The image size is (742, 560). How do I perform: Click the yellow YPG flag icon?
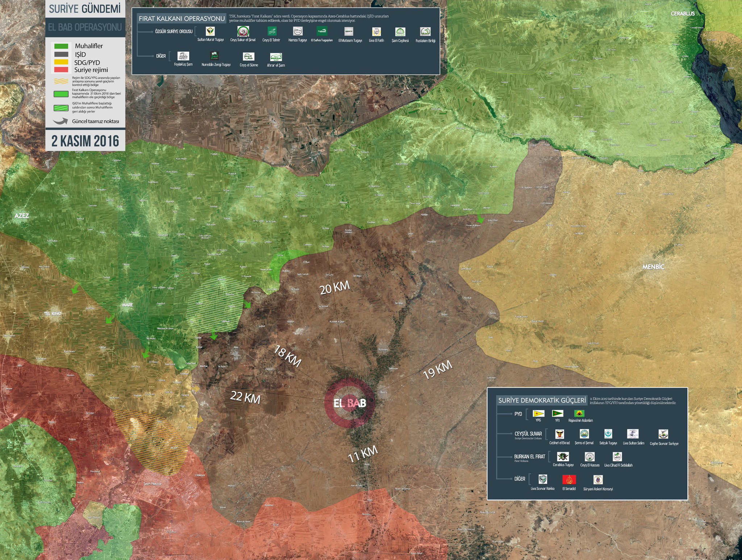pyautogui.click(x=538, y=413)
